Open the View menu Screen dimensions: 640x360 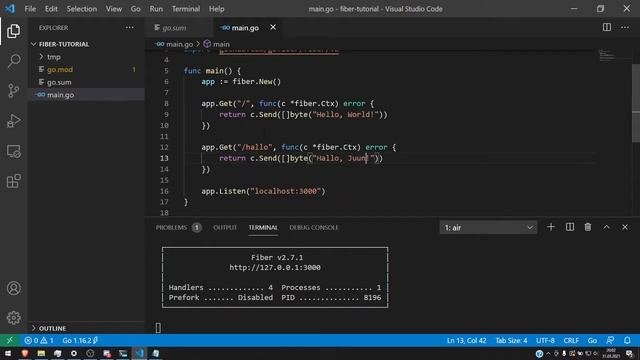[x=113, y=9]
